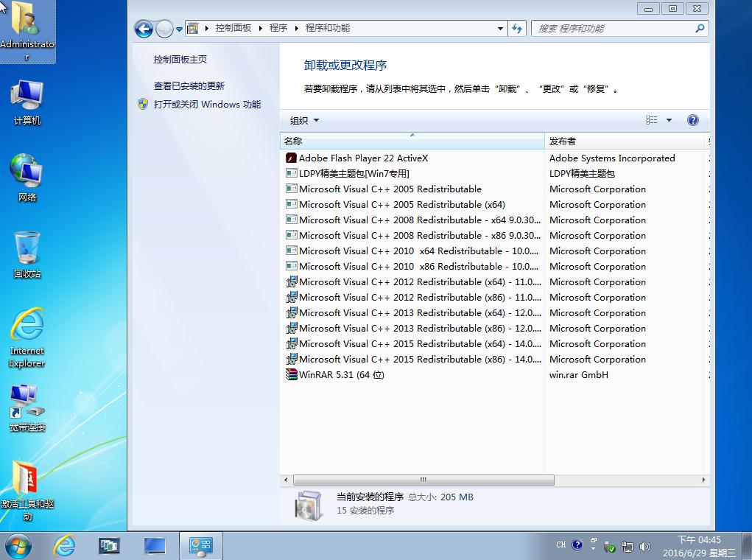Open the 宽带连接 desktop shortcut
The image size is (752, 560).
pyautogui.click(x=27, y=408)
